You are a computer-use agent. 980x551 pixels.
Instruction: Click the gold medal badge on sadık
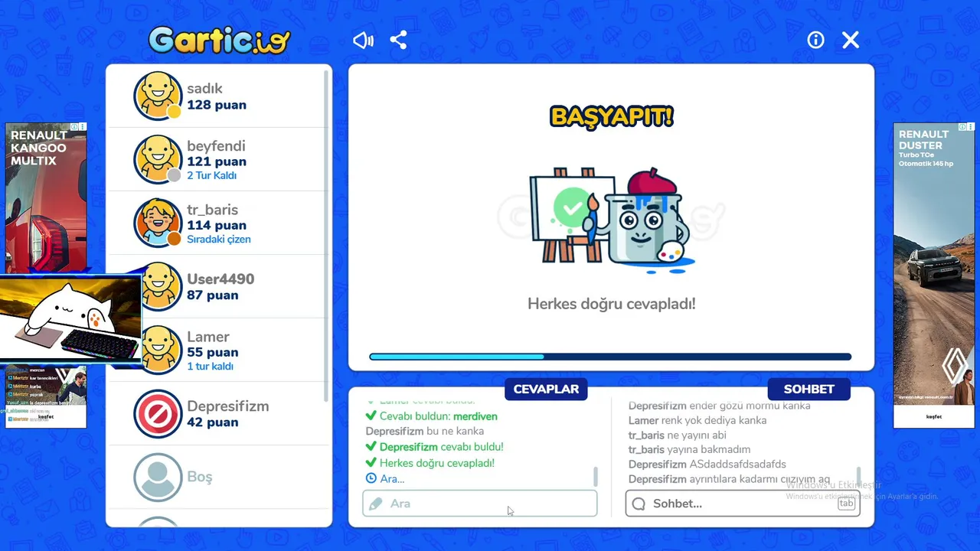pos(175,112)
